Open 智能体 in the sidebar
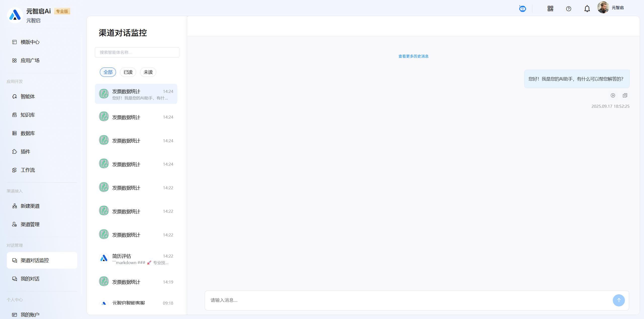644x319 pixels. (x=28, y=96)
